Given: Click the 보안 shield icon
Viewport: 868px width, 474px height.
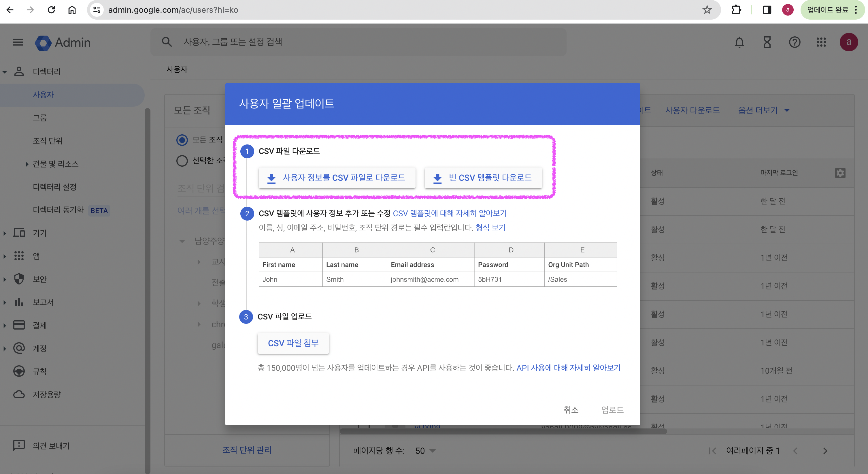Looking at the screenshot, I should coord(19,279).
